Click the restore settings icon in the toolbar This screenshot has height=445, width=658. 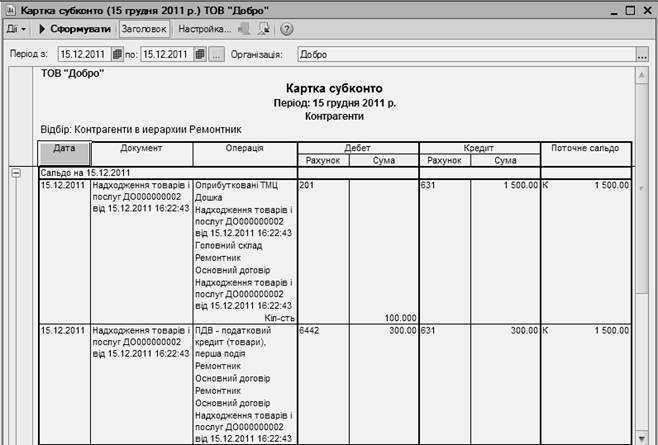(264, 29)
